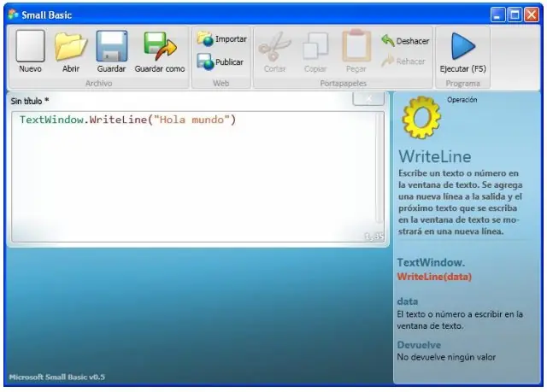
Task: Click the "Devuelve" heading in help panel
Action: click(419, 345)
